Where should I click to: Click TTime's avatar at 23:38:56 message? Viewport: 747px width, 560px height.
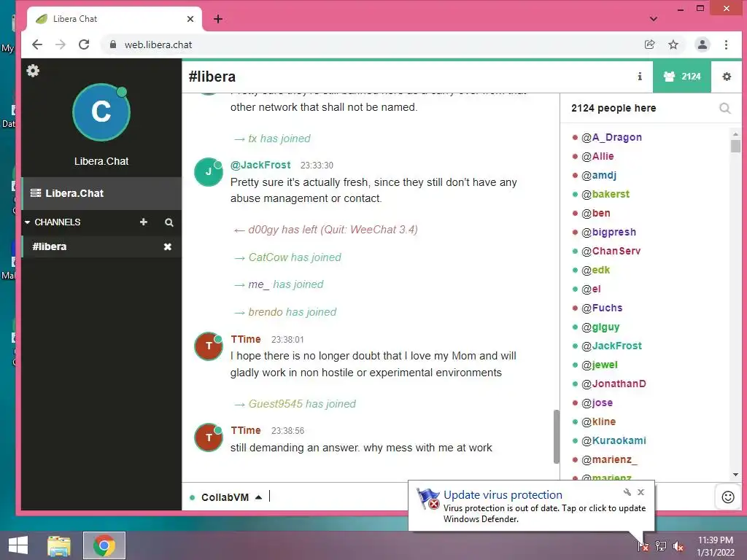pos(208,437)
